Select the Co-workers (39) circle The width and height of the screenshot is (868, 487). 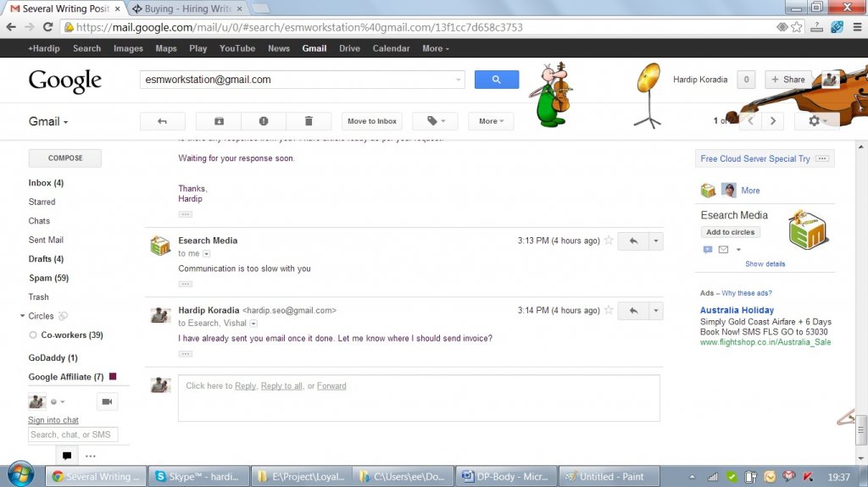pos(72,335)
